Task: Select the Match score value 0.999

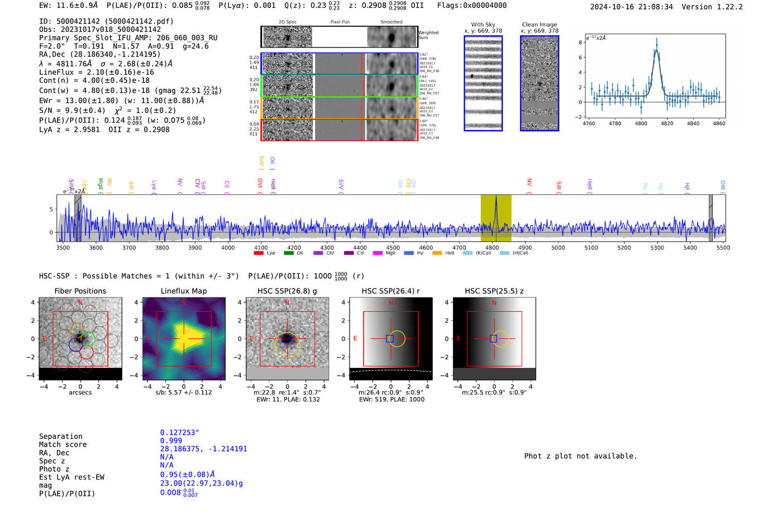Action: [171, 440]
